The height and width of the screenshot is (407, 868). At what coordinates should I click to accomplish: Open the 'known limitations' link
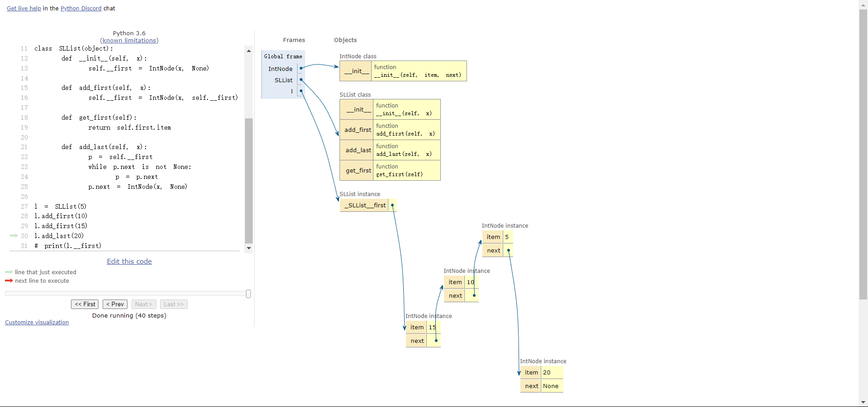[129, 41]
